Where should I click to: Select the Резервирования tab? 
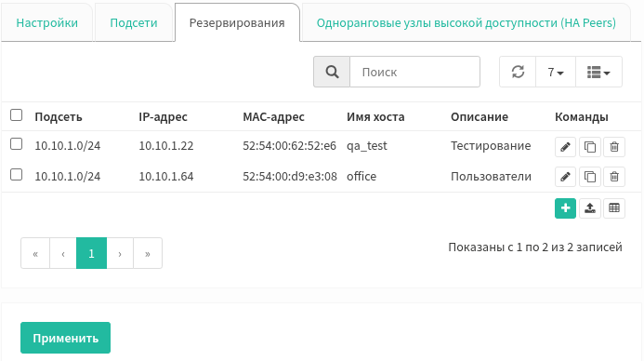(x=237, y=22)
